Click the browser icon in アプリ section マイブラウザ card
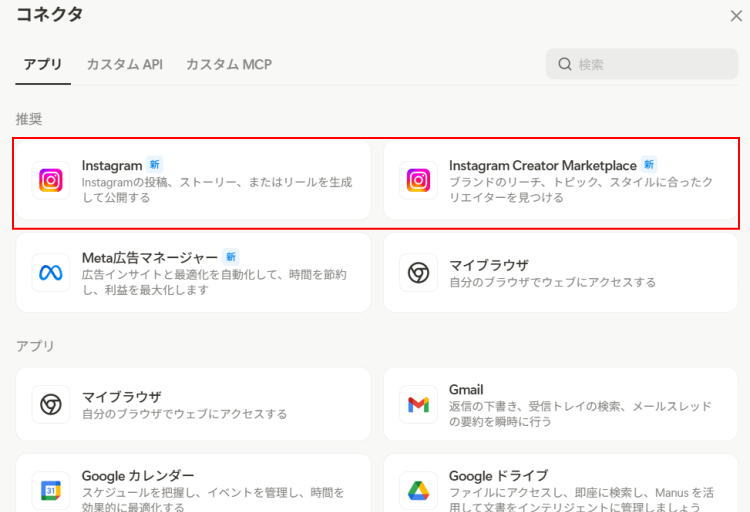This screenshot has height=512, width=750. tap(51, 404)
